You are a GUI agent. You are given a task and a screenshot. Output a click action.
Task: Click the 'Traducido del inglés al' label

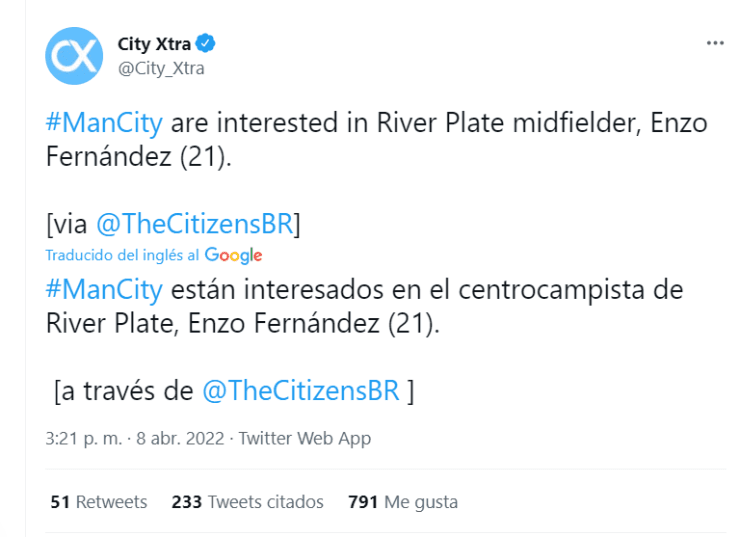[122, 256]
